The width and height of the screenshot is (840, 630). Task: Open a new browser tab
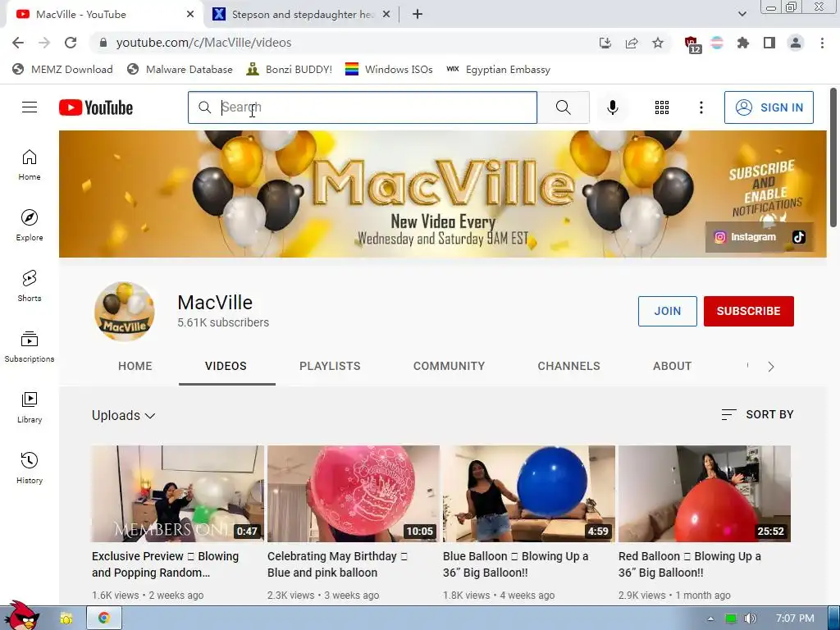418,14
